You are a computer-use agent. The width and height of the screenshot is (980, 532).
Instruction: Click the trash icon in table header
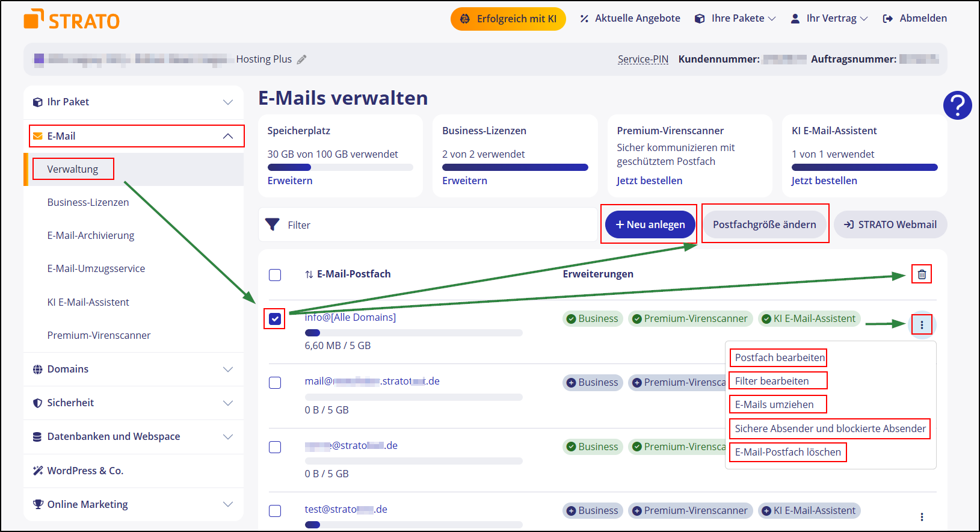pyautogui.click(x=922, y=274)
